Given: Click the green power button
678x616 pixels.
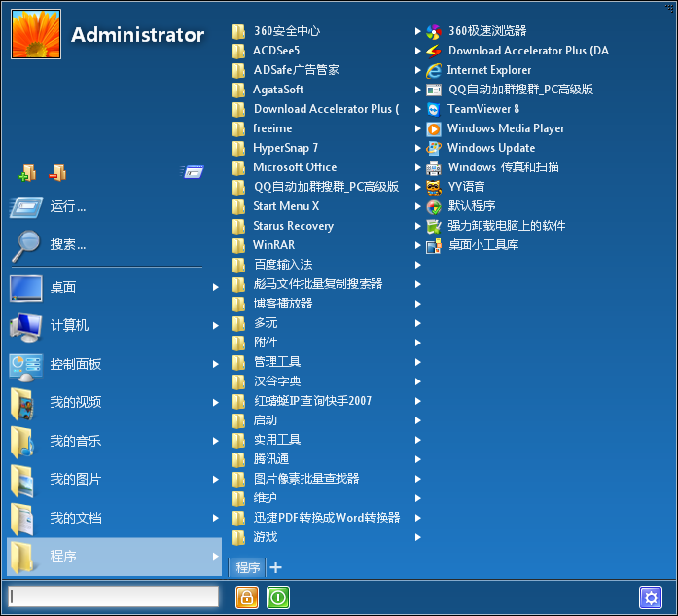Looking at the screenshot, I should pyautogui.click(x=278, y=598).
